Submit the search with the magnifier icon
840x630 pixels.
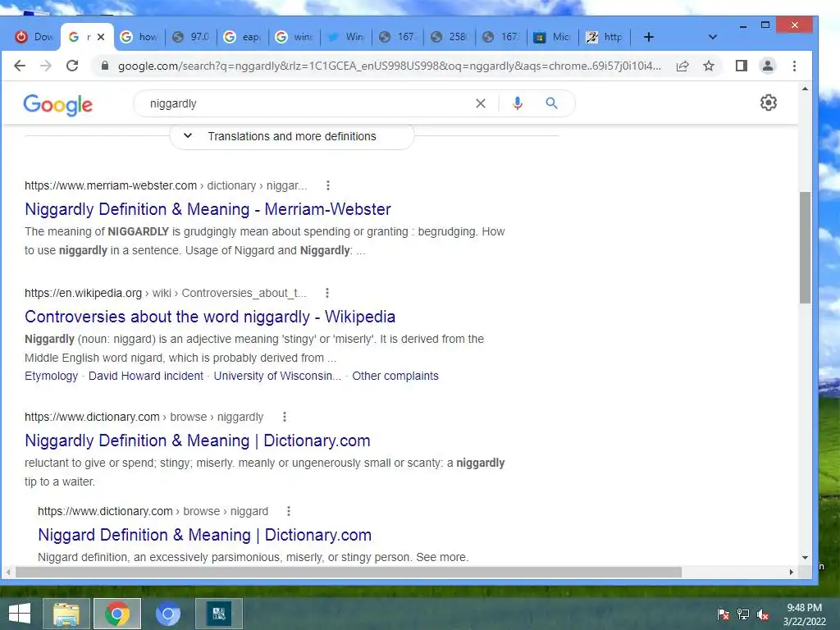552,103
